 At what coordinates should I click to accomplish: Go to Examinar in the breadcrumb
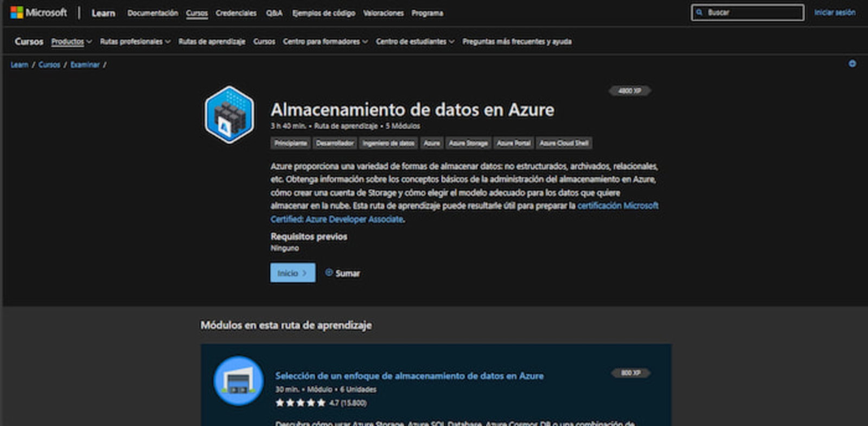[85, 64]
